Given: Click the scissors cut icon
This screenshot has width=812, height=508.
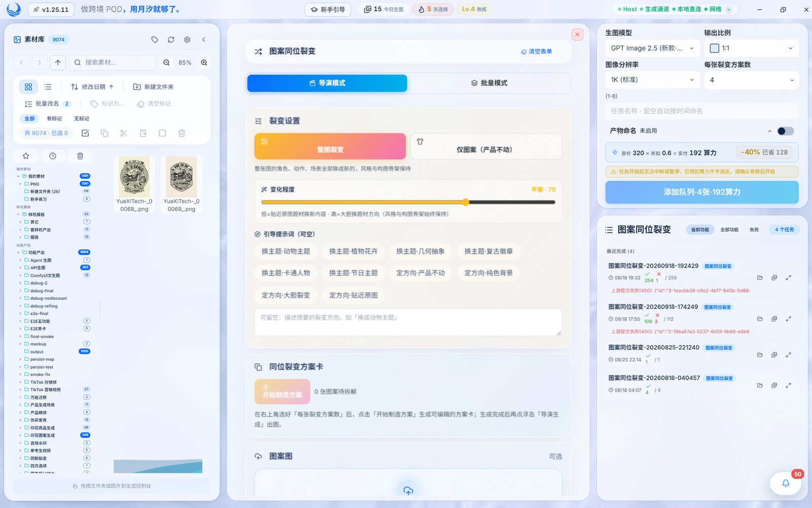Looking at the screenshot, I should tap(124, 133).
